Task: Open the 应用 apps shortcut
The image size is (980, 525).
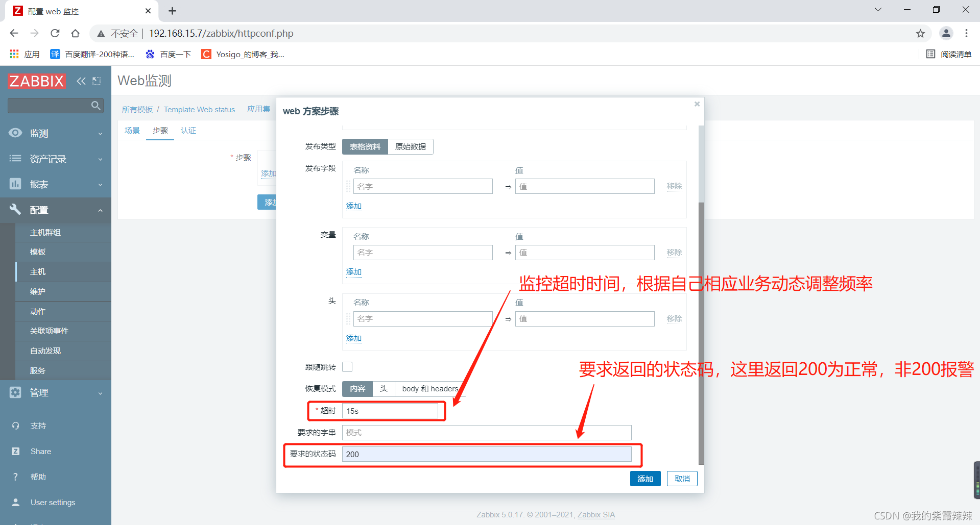Action: point(25,54)
